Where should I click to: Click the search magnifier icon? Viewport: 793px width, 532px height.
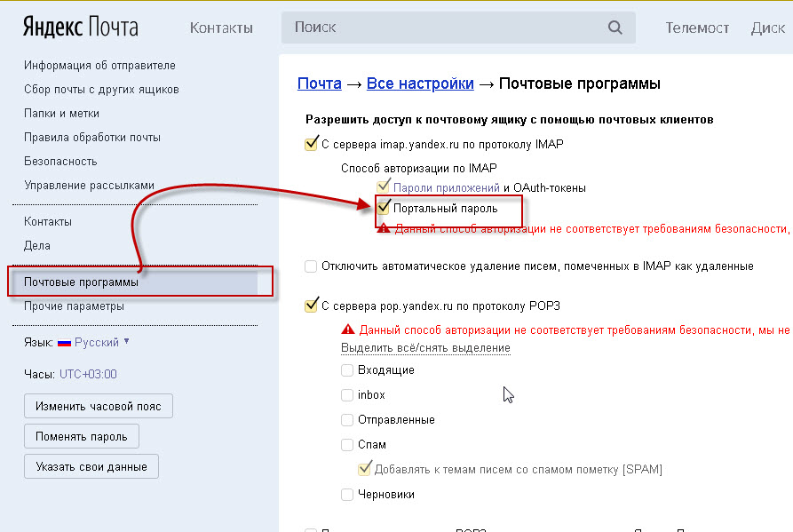click(x=615, y=28)
